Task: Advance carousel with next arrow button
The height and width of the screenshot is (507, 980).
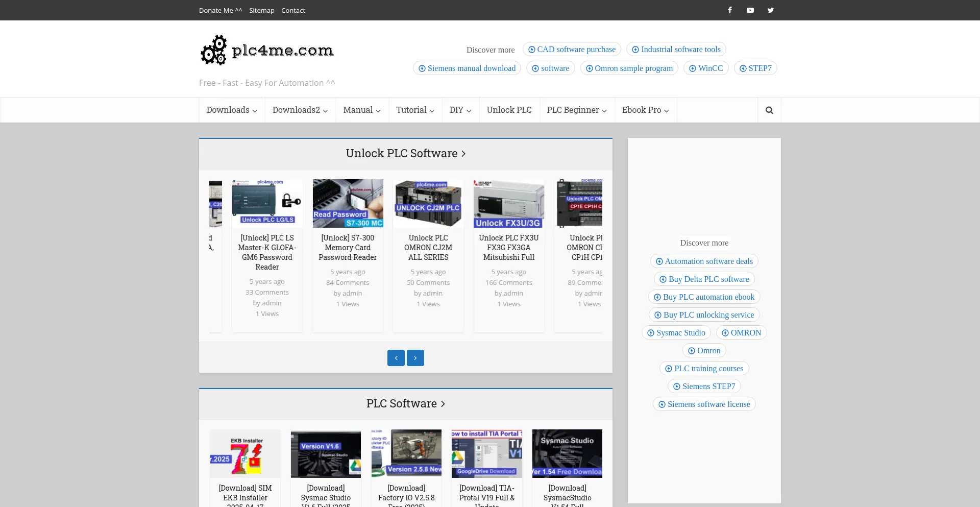Action: [415, 358]
